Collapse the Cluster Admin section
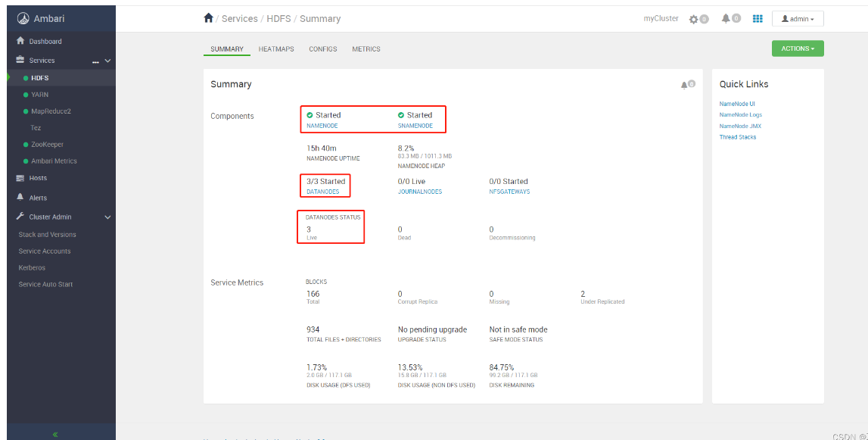The width and height of the screenshot is (868, 440). click(107, 217)
